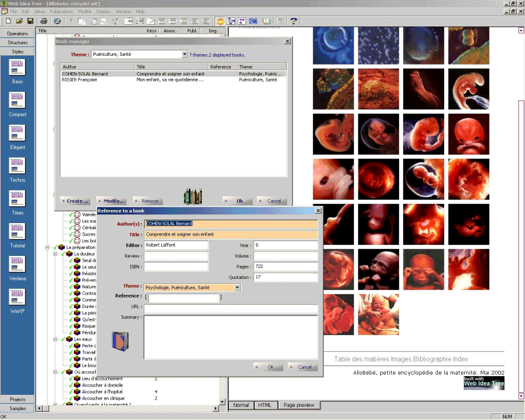Click Cancel in Reference to a book dialog

302,367
